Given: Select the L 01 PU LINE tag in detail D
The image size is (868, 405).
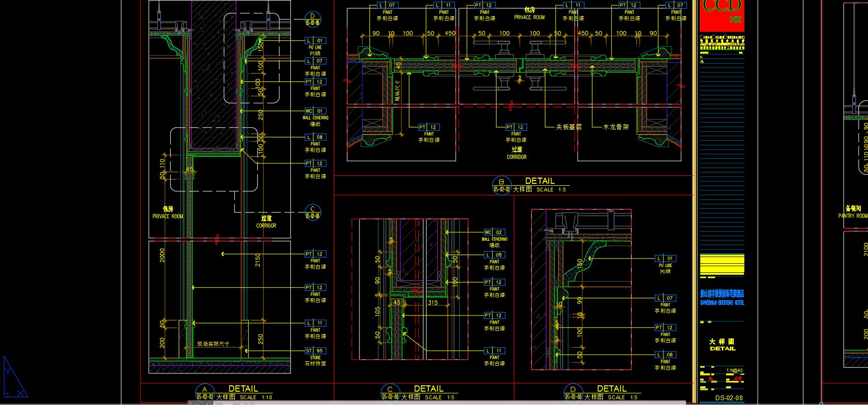Looking at the screenshot, I should pyautogui.click(x=665, y=259).
